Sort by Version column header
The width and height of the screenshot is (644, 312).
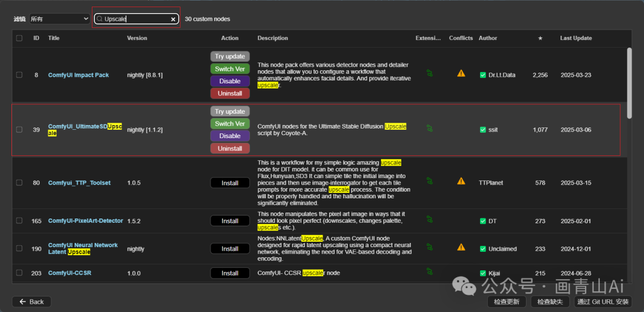[137, 38]
